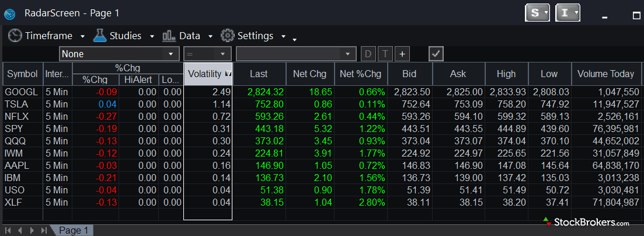Expand the empty filter value dropdown
The width and height of the screenshot is (644, 236).
pyautogui.click(x=296, y=54)
